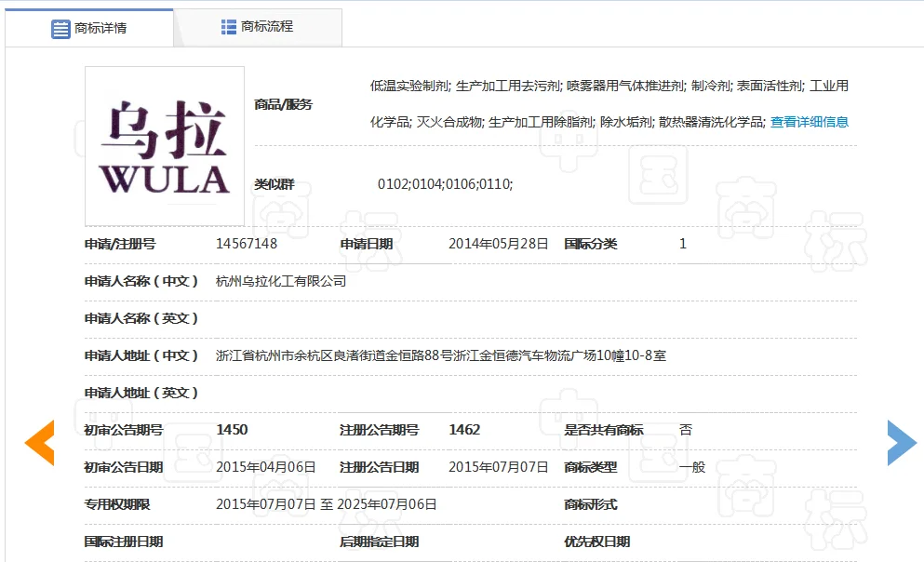924x562 pixels.
Task: Select preliminary announcement issue 1450
Action: 232,430
